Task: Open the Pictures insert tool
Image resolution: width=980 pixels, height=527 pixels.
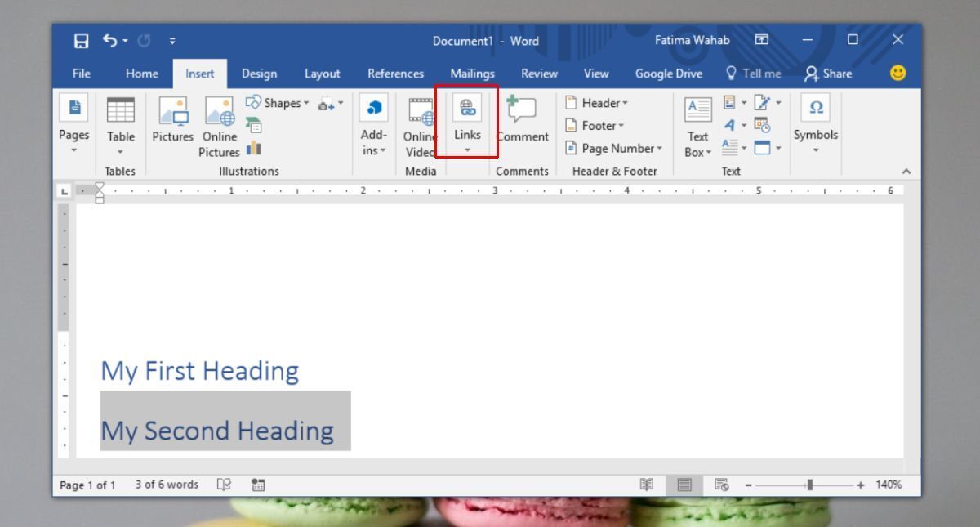Action: click(171, 123)
